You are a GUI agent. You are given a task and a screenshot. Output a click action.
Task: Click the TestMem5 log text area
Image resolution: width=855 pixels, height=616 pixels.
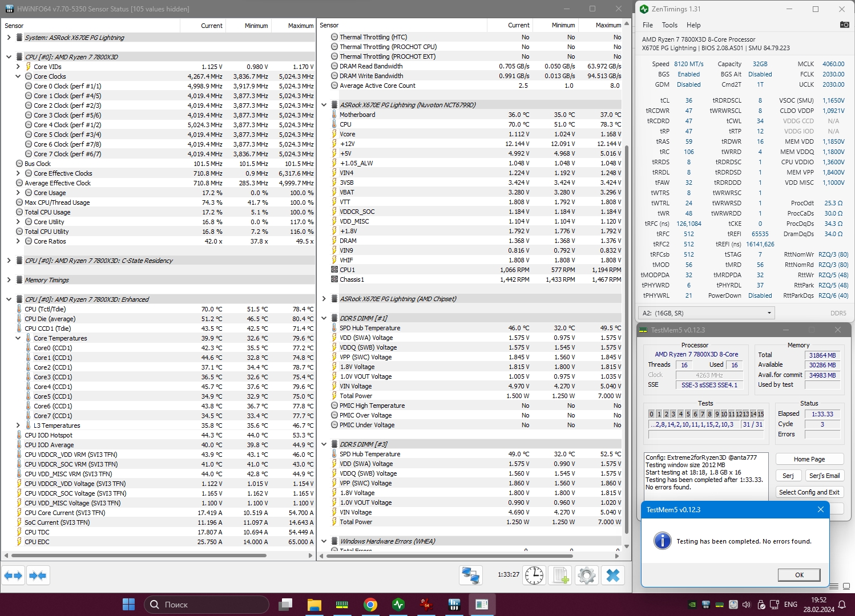click(706, 476)
